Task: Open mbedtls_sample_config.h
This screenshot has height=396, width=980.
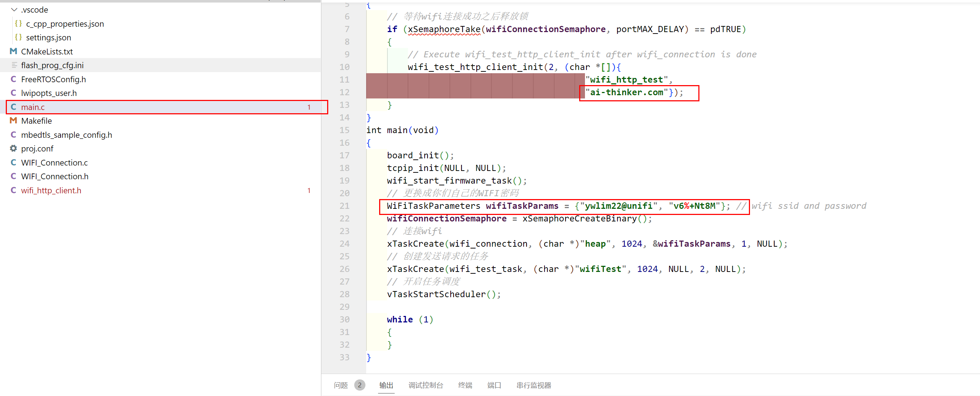Action: pyautogui.click(x=66, y=135)
